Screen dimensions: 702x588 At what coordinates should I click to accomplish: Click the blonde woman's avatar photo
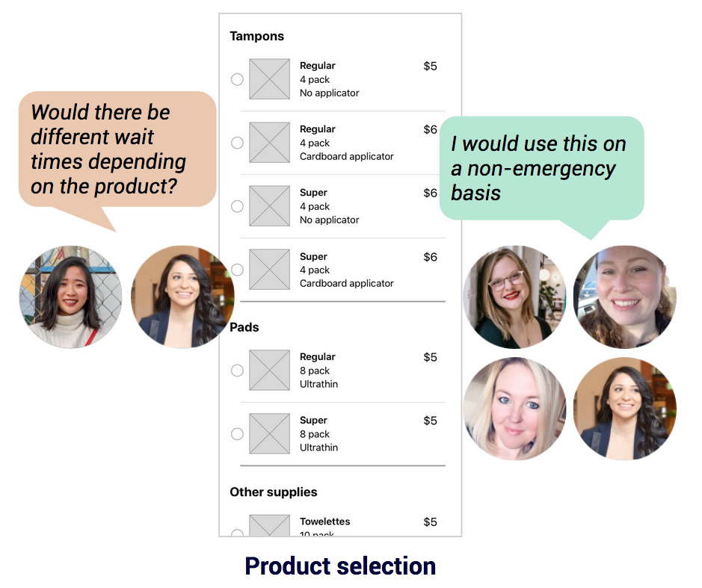(514, 408)
